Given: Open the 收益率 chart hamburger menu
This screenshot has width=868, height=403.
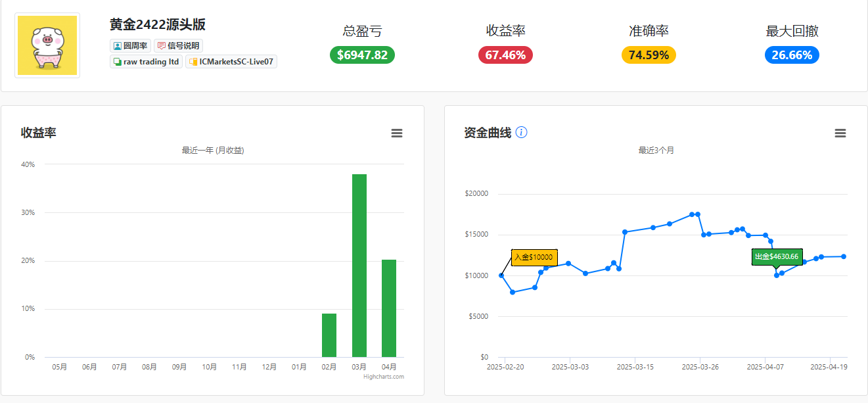Looking at the screenshot, I should pos(397,133).
